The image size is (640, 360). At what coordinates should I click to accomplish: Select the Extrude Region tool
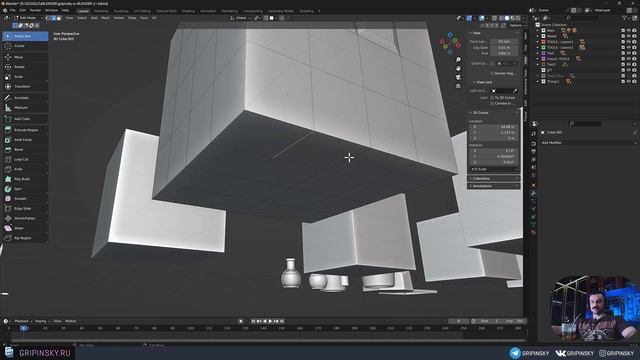point(25,130)
